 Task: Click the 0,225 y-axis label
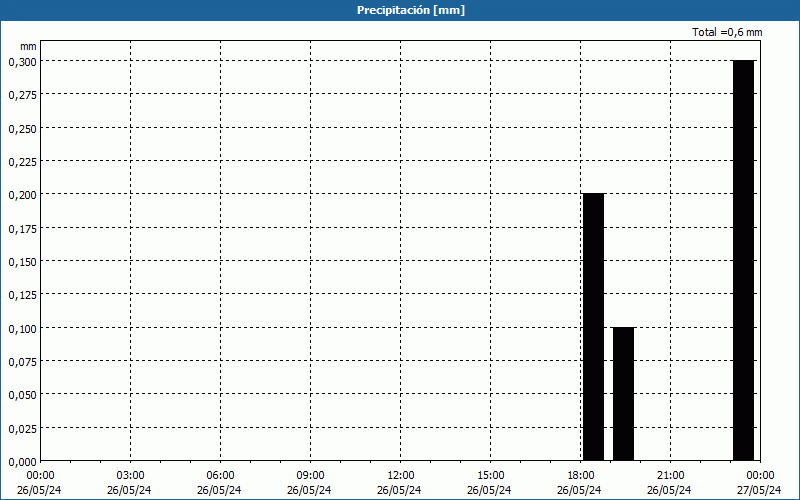[22, 162]
